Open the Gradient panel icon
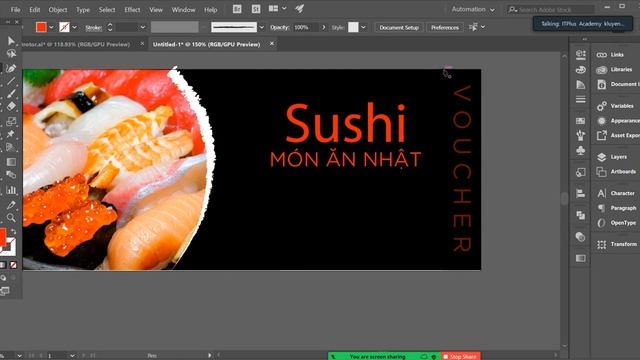Screen dimensions: 640x360 tap(580, 258)
